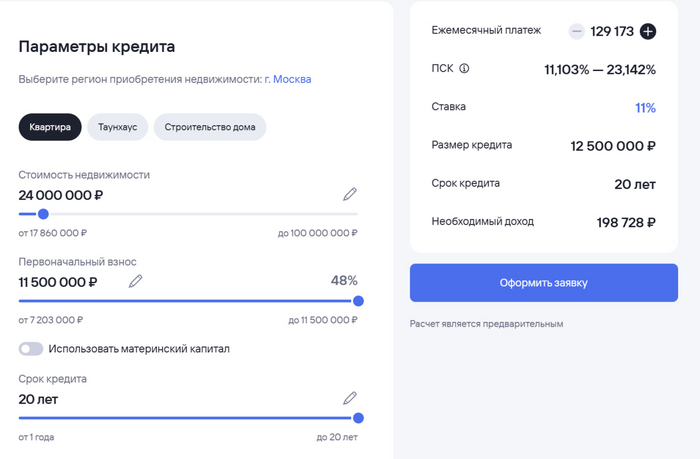Image resolution: width=700 pixels, height=459 pixels.
Task: Open the PSK info tooltip icon
Action: point(464,69)
